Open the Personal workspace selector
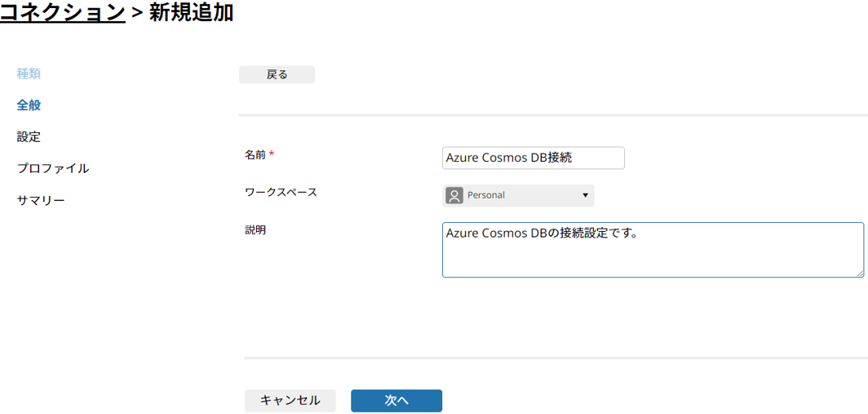The image size is (868, 414). click(518, 196)
